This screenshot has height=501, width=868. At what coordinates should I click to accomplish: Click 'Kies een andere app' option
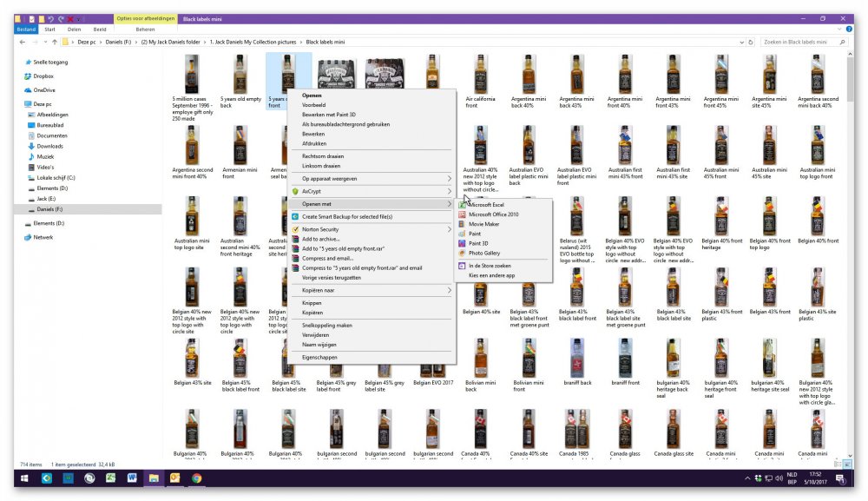(491, 274)
